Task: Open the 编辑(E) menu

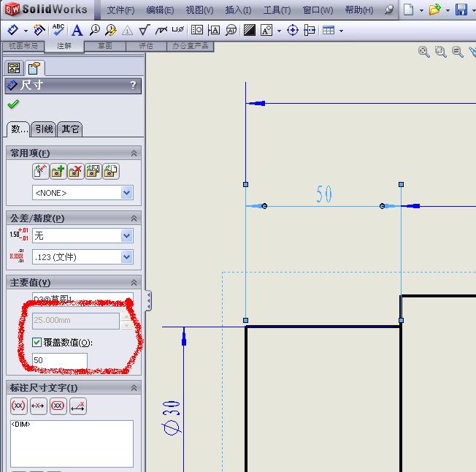Action: pyautogui.click(x=160, y=10)
